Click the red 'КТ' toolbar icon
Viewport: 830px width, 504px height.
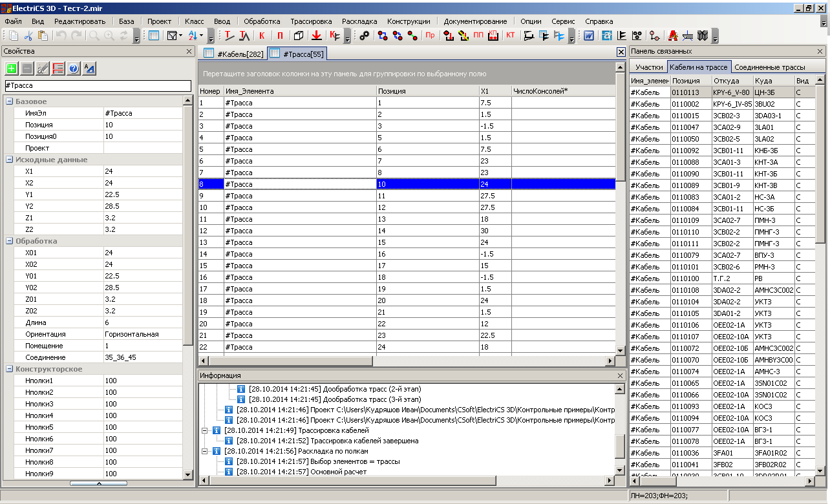[511, 36]
